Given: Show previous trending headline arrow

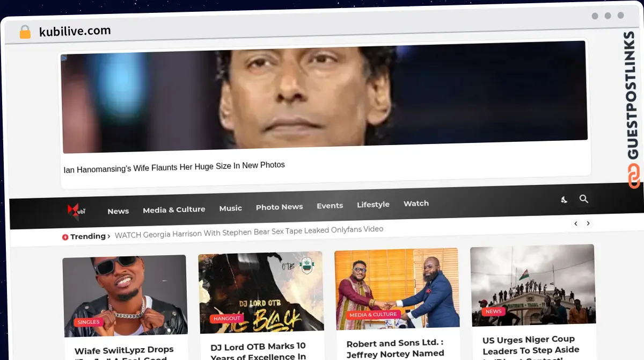Looking at the screenshot, I should (x=576, y=224).
